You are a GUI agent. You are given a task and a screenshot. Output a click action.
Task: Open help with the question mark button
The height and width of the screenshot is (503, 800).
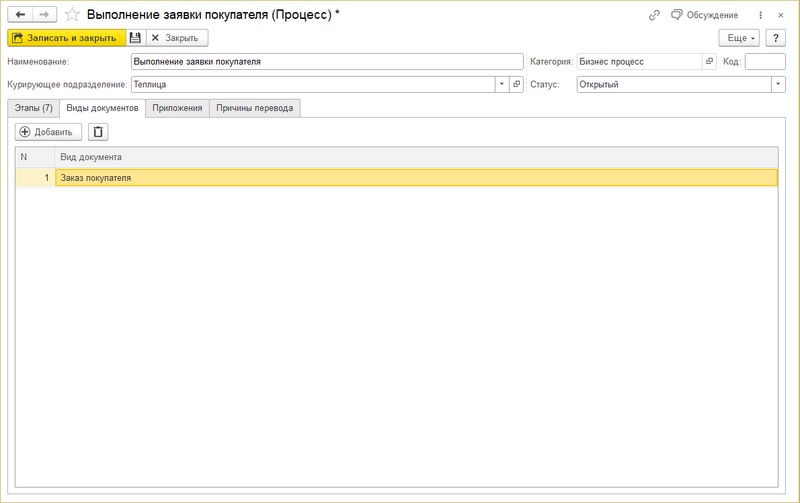[776, 38]
